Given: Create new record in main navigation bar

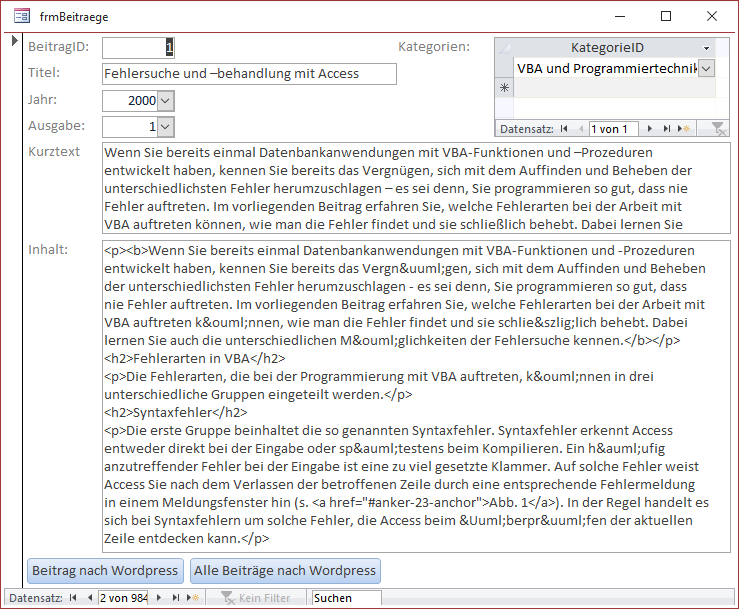Looking at the screenshot, I should [193, 598].
